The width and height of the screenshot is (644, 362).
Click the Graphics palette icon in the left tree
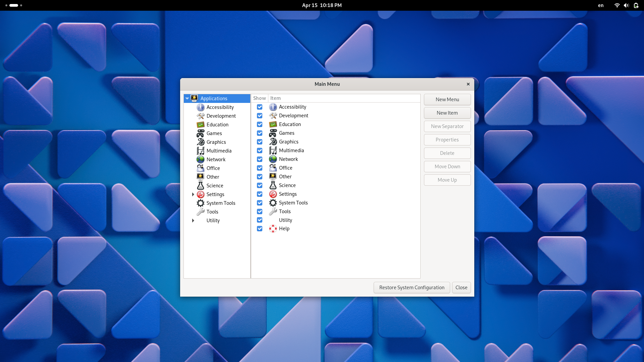point(201,142)
